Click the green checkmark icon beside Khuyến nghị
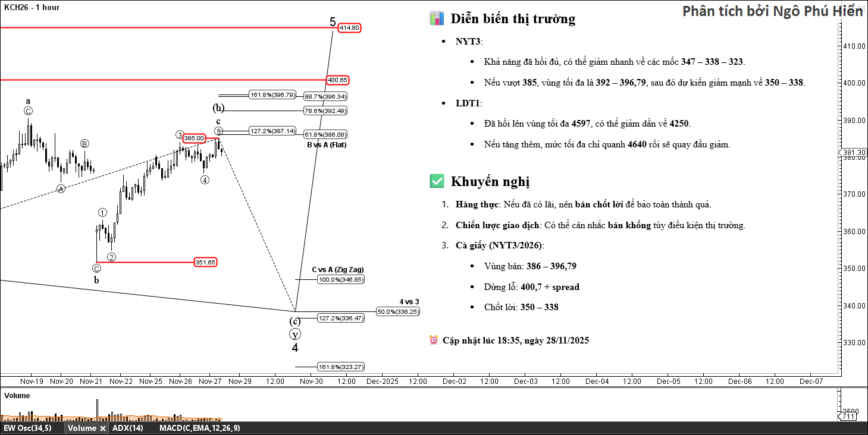 (x=437, y=181)
